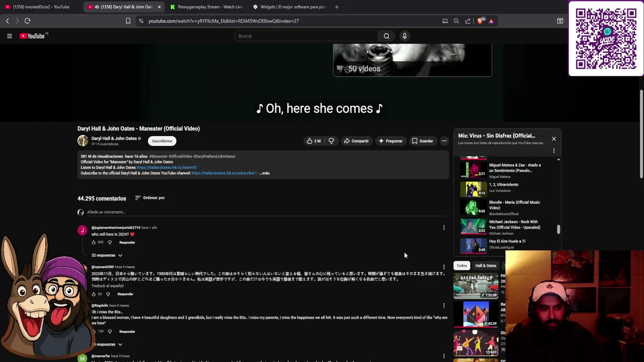Open the YouTube hamburger guide menu
The image size is (644, 362).
pos(9,36)
